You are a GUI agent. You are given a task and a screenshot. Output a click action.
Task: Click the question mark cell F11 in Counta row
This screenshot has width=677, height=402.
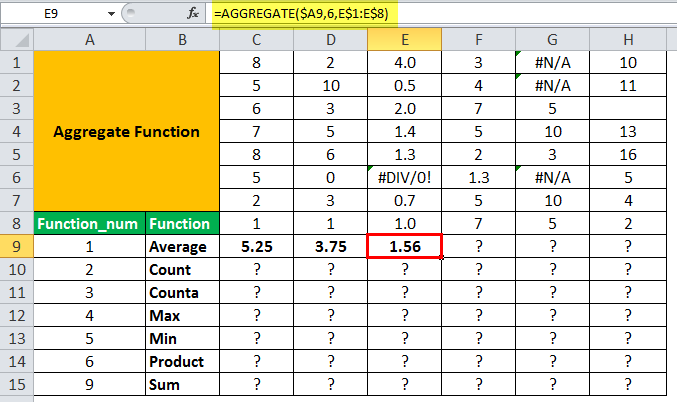pos(478,292)
